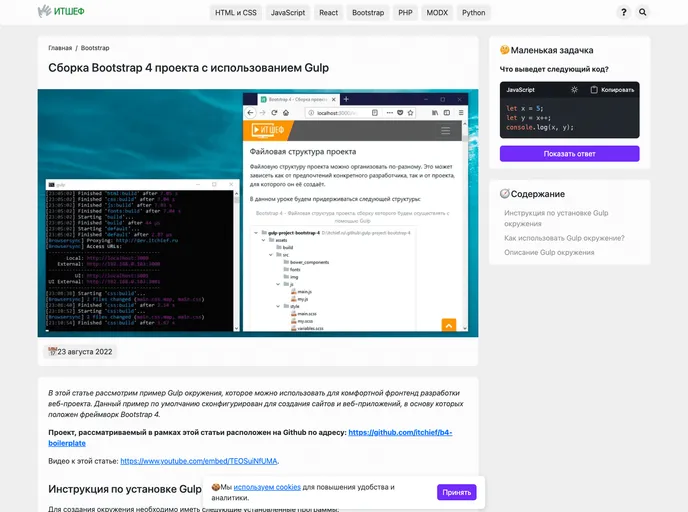Open the search magnifier icon
688x512 pixels.
pyautogui.click(x=642, y=12)
